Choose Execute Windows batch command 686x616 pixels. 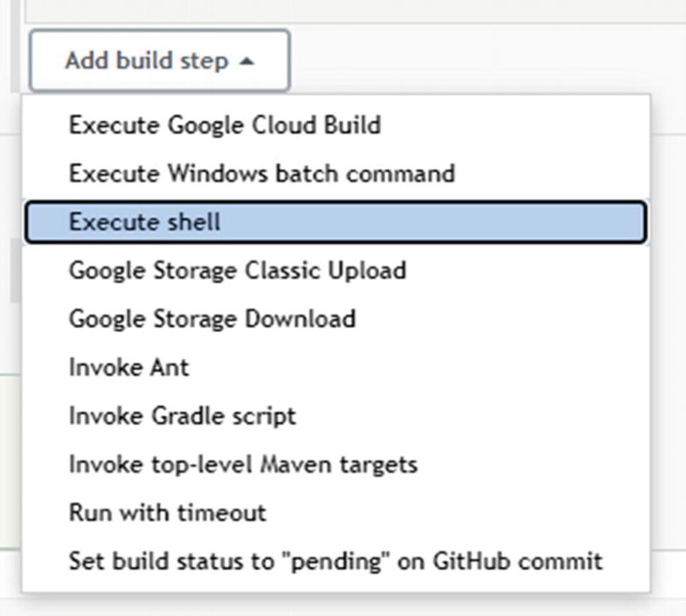coord(261,173)
